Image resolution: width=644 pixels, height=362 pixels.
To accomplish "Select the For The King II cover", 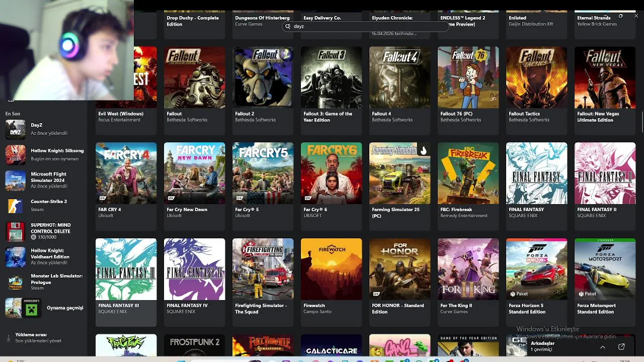I will [x=468, y=269].
